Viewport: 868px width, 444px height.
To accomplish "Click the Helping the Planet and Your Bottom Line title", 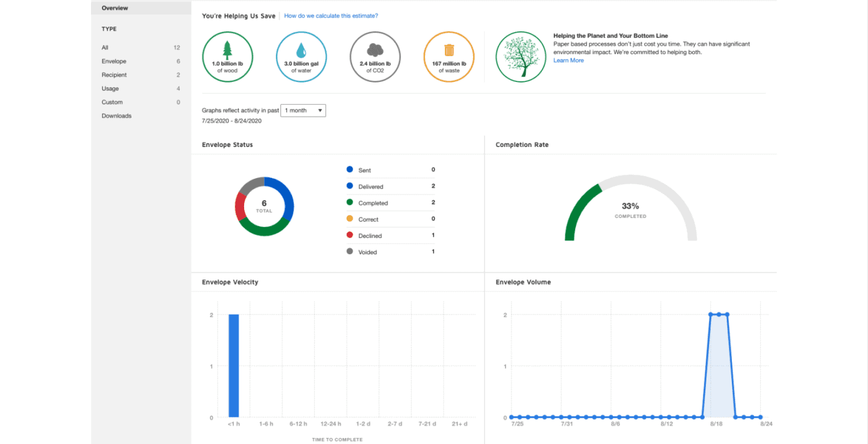I will coord(611,36).
